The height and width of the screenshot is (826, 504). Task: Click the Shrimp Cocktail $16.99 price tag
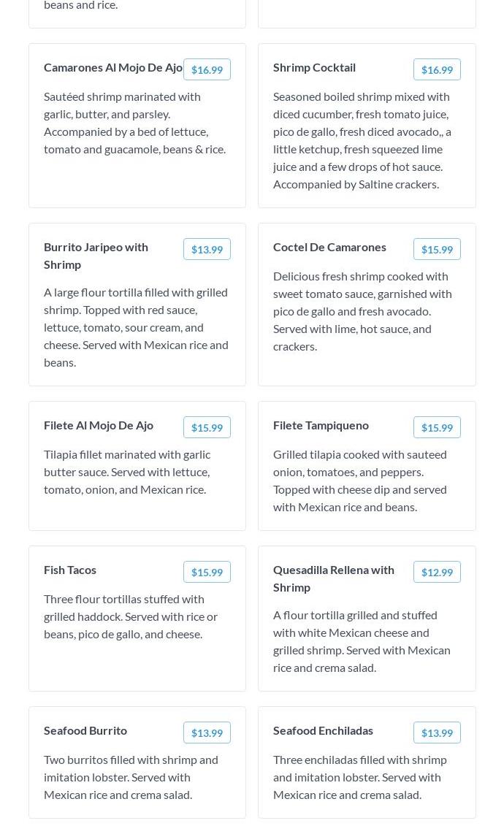pyautogui.click(x=437, y=69)
